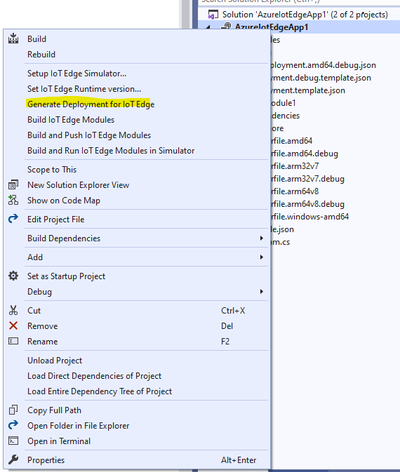Click the New Solution Explorer View icon
This screenshot has height=472, width=400.
[x=13, y=185]
